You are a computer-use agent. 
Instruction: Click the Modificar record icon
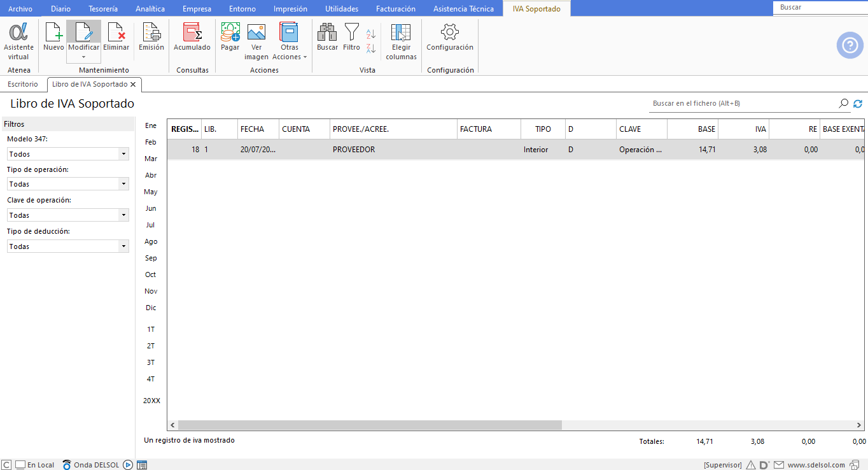coord(83,32)
